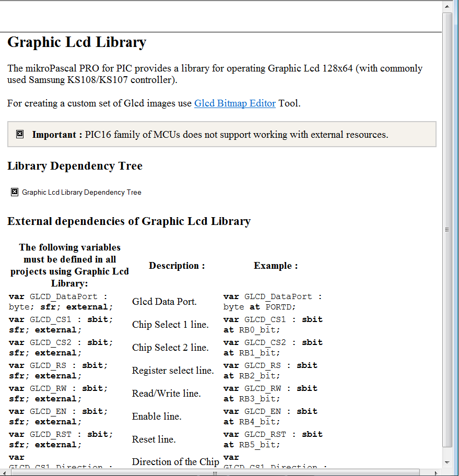Open the Glcd Bitmap Editor link

[x=235, y=103]
